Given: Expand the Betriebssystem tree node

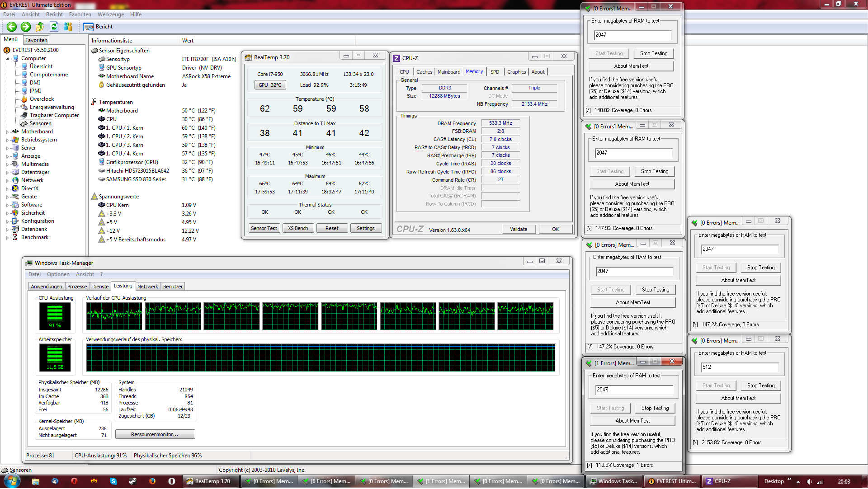Looking at the screenshot, I should click(x=7, y=140).
